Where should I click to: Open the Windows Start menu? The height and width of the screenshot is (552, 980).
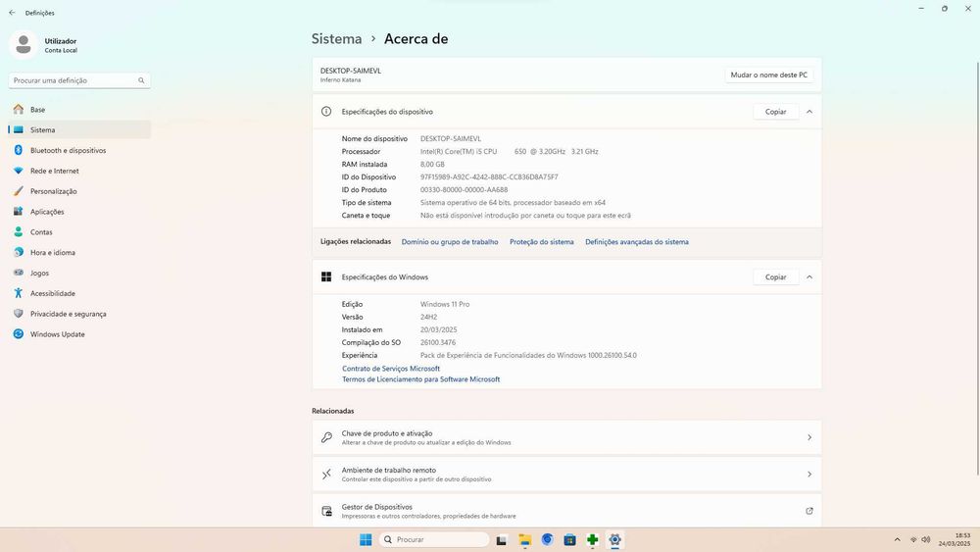click(366, 539)
